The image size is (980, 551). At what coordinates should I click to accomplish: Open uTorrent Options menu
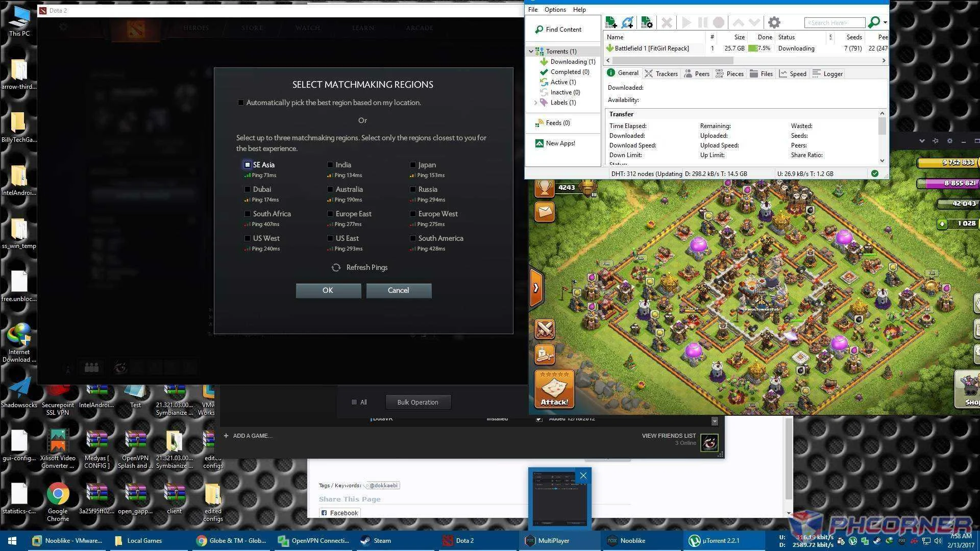tap(555, 10)
